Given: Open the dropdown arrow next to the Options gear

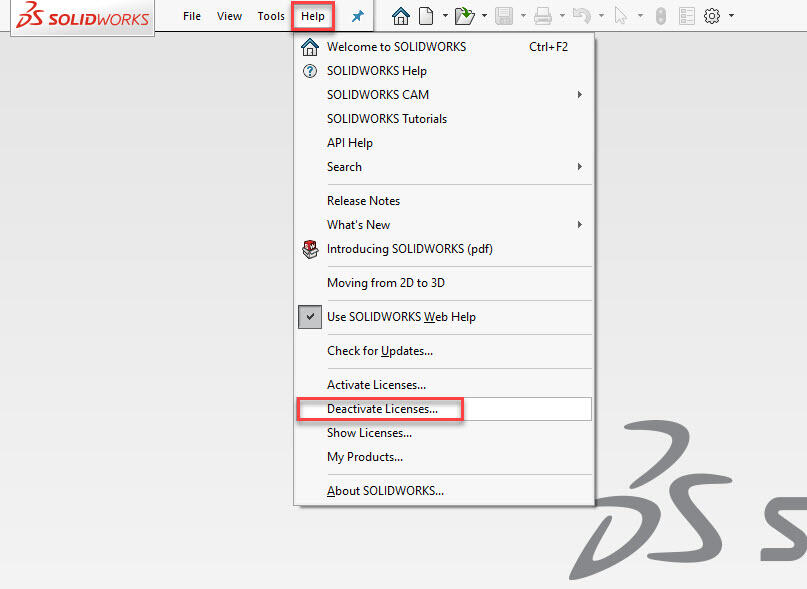Looking at the screenshot, I should point(732,17).
